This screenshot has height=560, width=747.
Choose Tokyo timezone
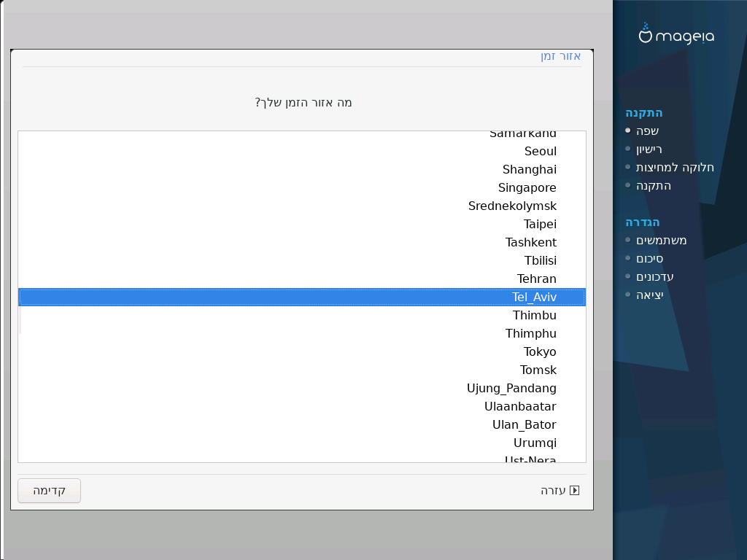pos(302,352)
